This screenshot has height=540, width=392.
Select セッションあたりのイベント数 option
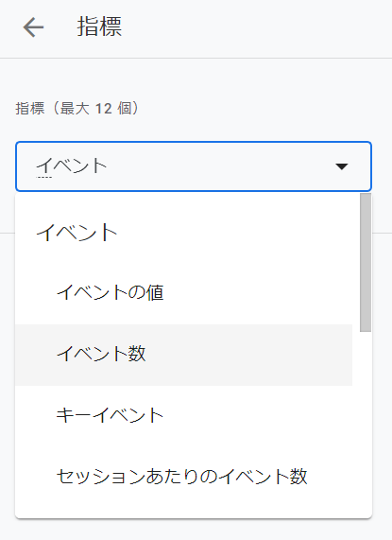(183, 477)
